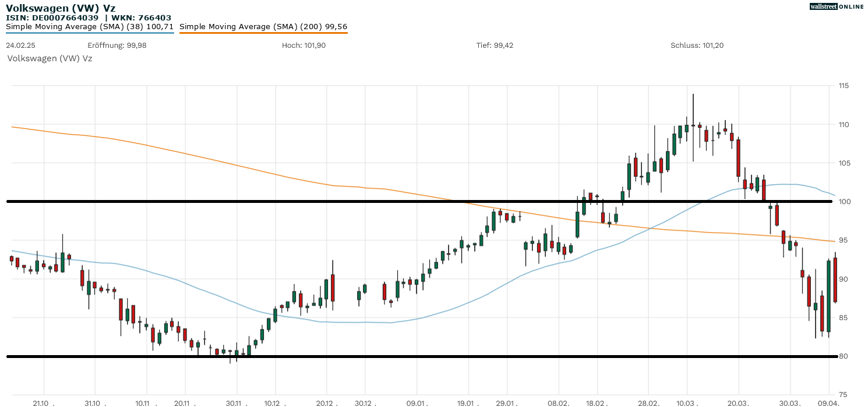Click the Schluss 101,20 value

point(697,45)
